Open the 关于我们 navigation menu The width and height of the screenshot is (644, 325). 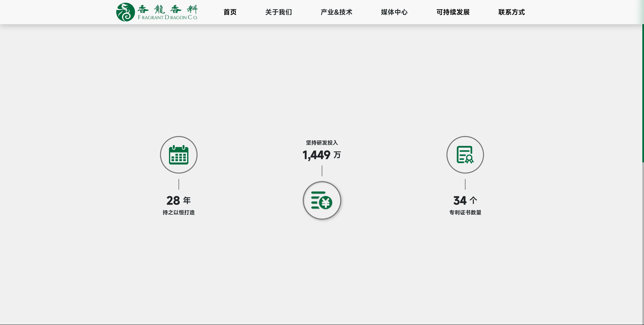click(279, 12)
